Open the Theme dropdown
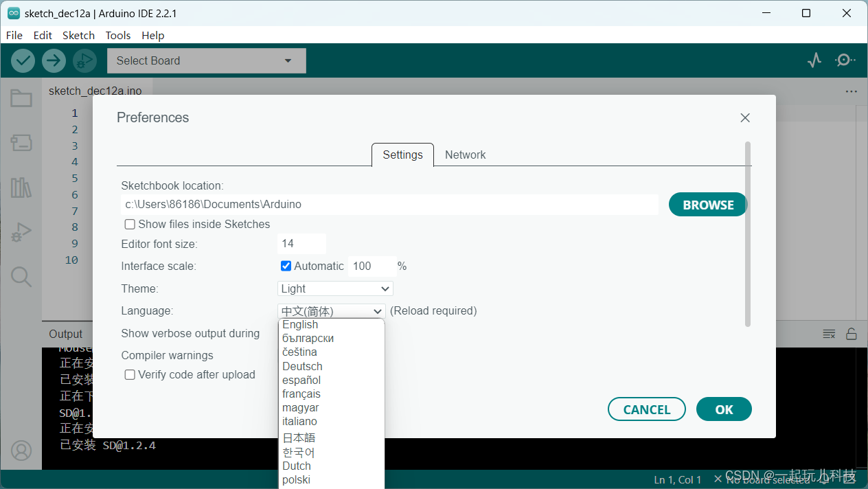Image resolution: width=868 pixels, height=489 pixels. click(335, 289)
